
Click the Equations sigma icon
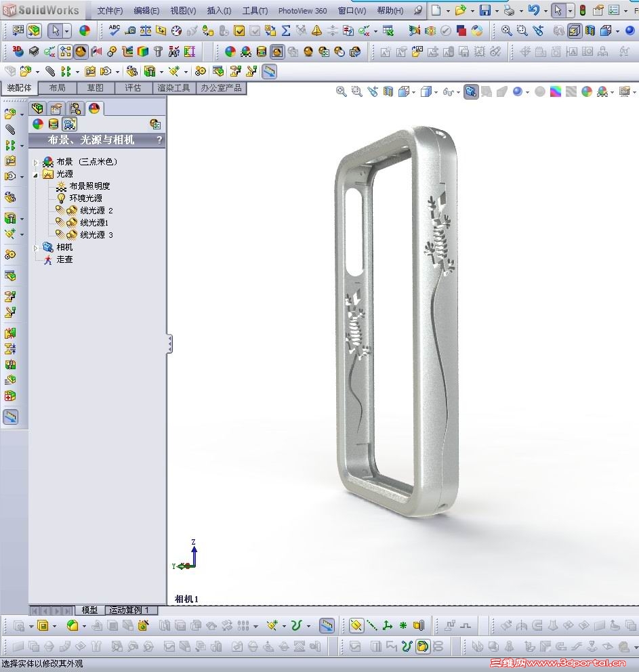tap(286, 30)
